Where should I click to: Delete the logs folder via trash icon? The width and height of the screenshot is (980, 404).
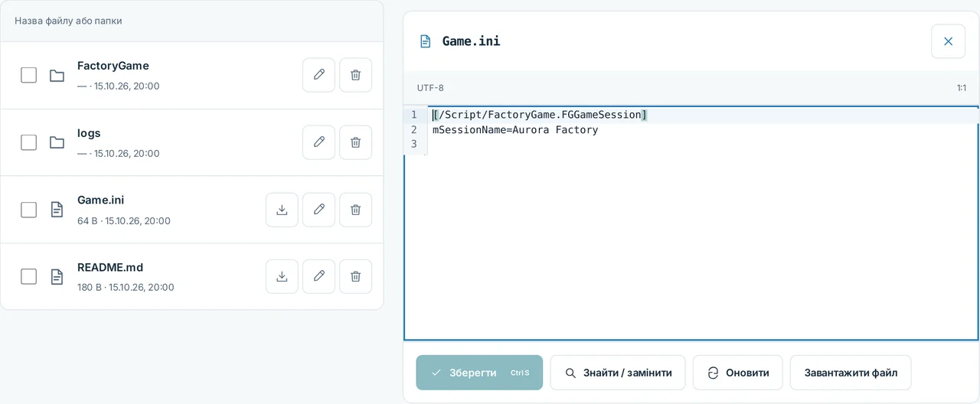355,142
